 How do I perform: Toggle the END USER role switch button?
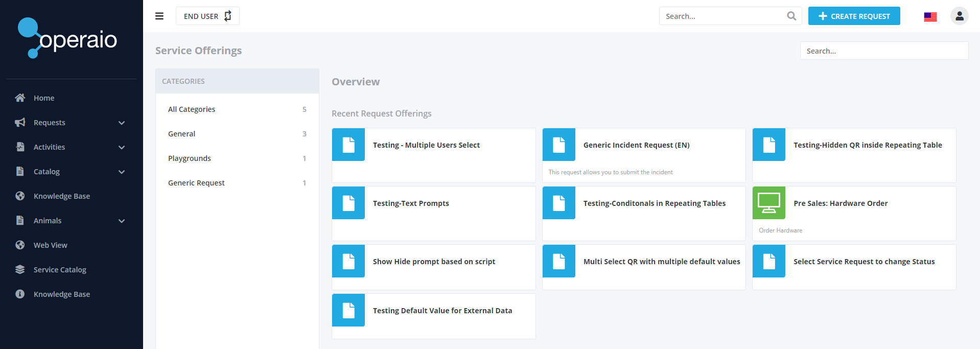(x=207, y=16)
